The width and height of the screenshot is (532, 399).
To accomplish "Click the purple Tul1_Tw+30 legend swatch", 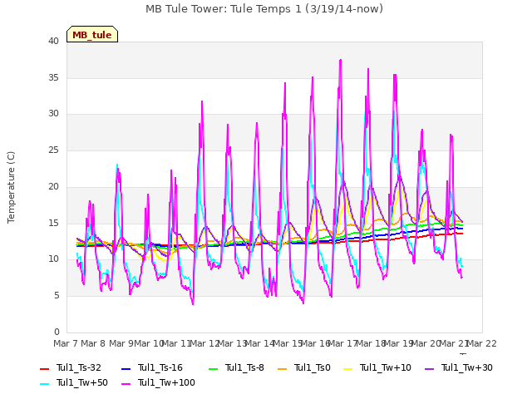I will 429,368.
